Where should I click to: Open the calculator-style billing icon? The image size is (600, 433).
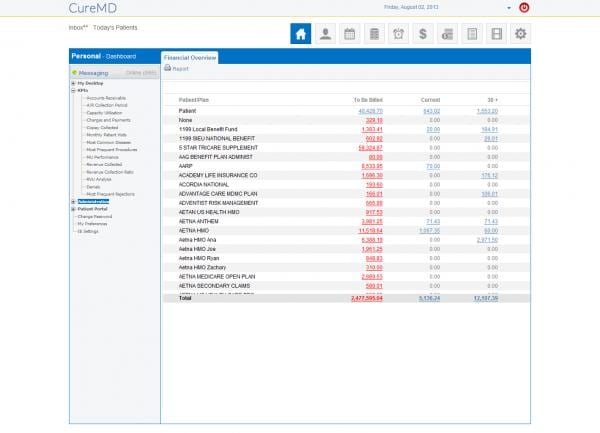(374, 34)
